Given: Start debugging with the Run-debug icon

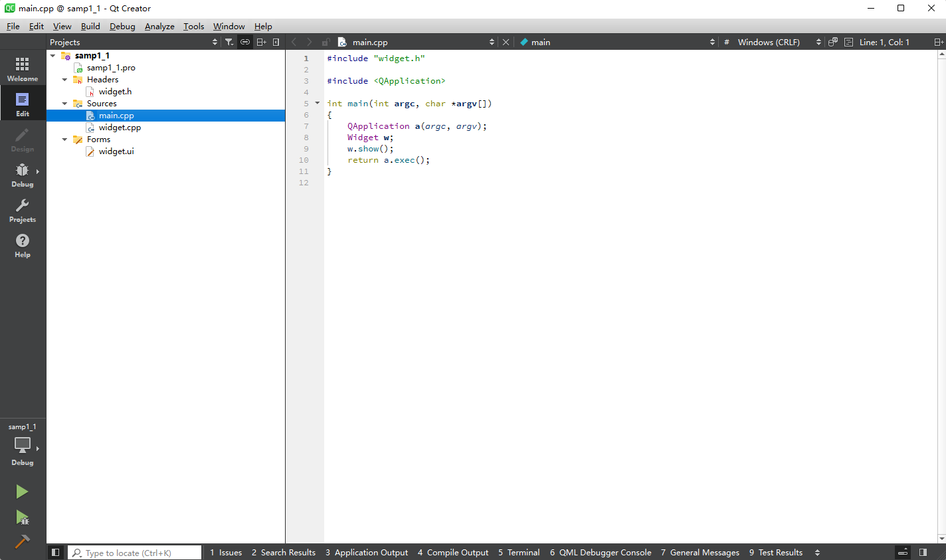Looking at the screenshot, I should point(22,517).
